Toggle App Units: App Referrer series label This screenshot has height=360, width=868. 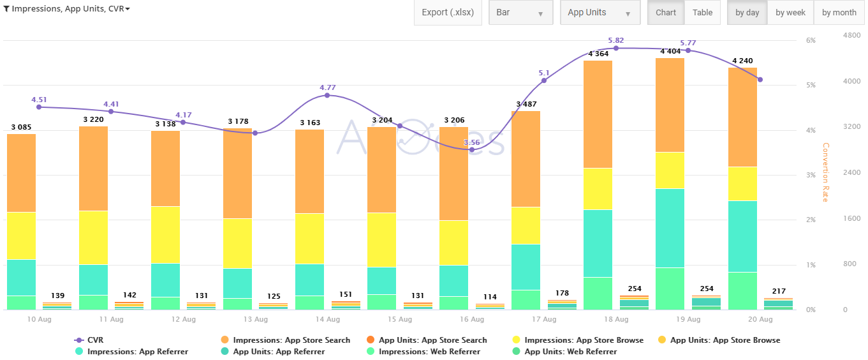point(279,351)
